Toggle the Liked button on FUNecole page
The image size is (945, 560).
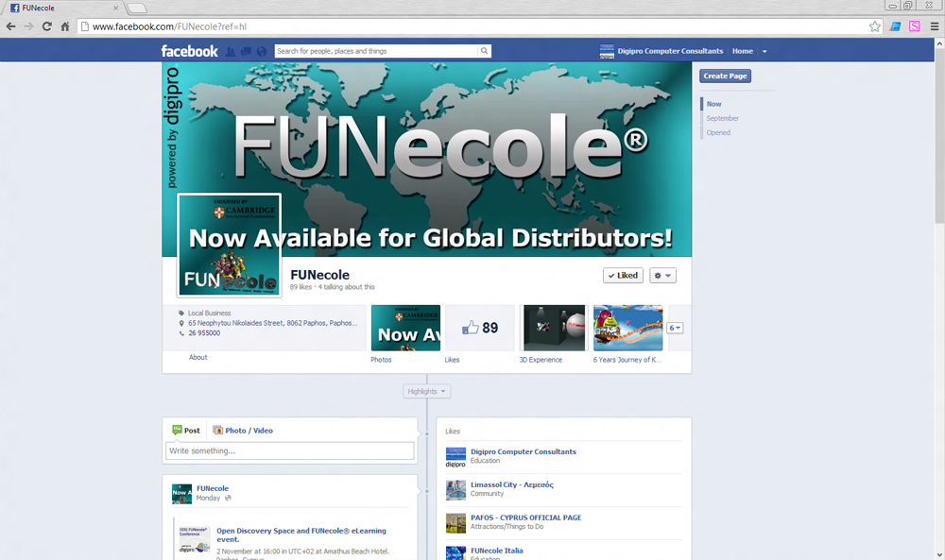coord(624,276)
